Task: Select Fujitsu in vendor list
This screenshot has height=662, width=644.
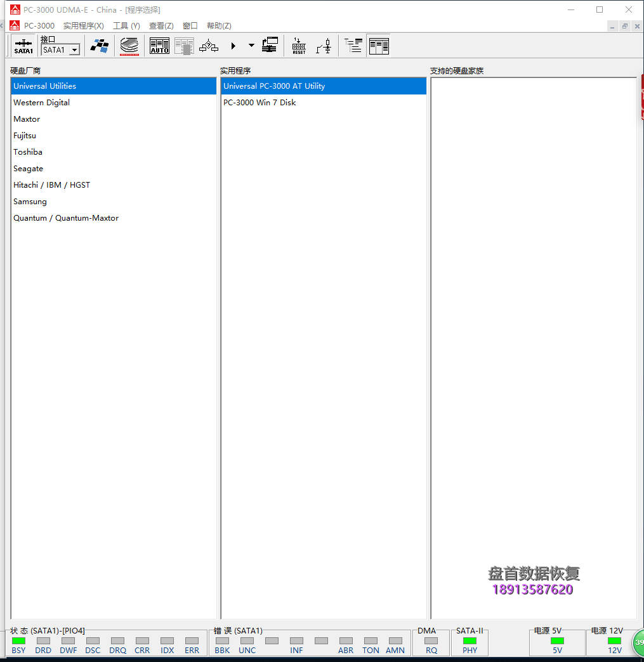Action: pyautogui.click(x=113, y=136)
